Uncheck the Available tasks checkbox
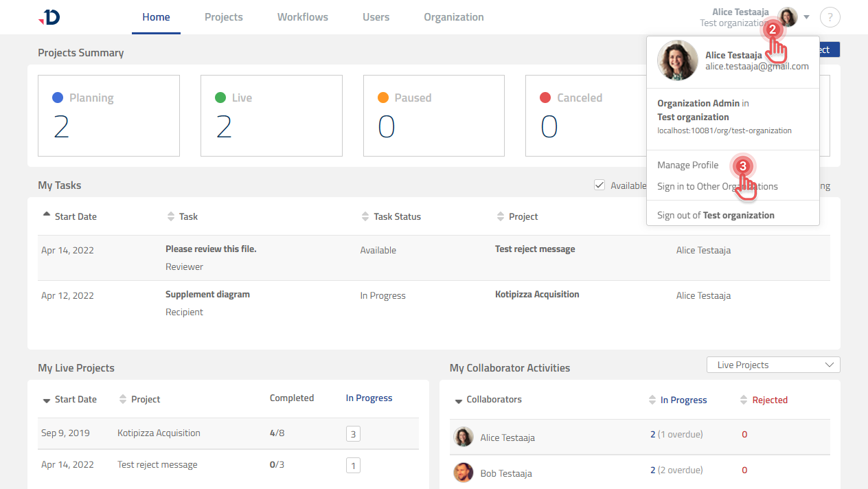 pos(599,184)
